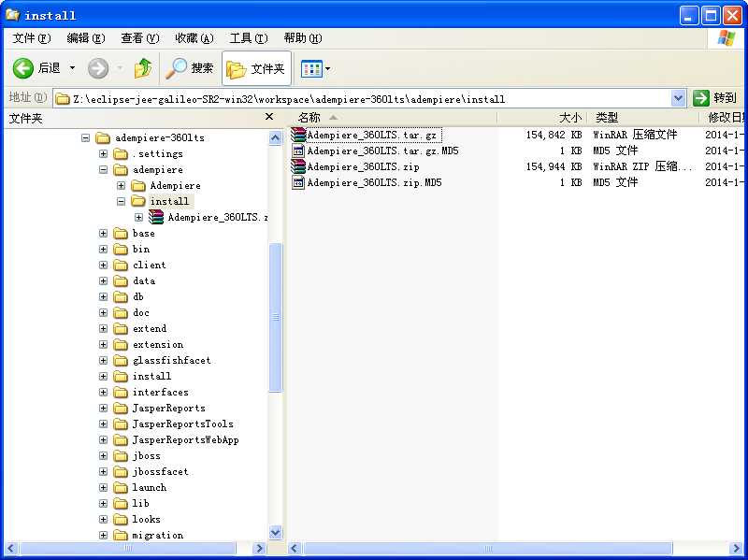Viewport: 748px width, 560px height.
Task: Sort by the 大小 column header
Action: (x=541, y=118)
